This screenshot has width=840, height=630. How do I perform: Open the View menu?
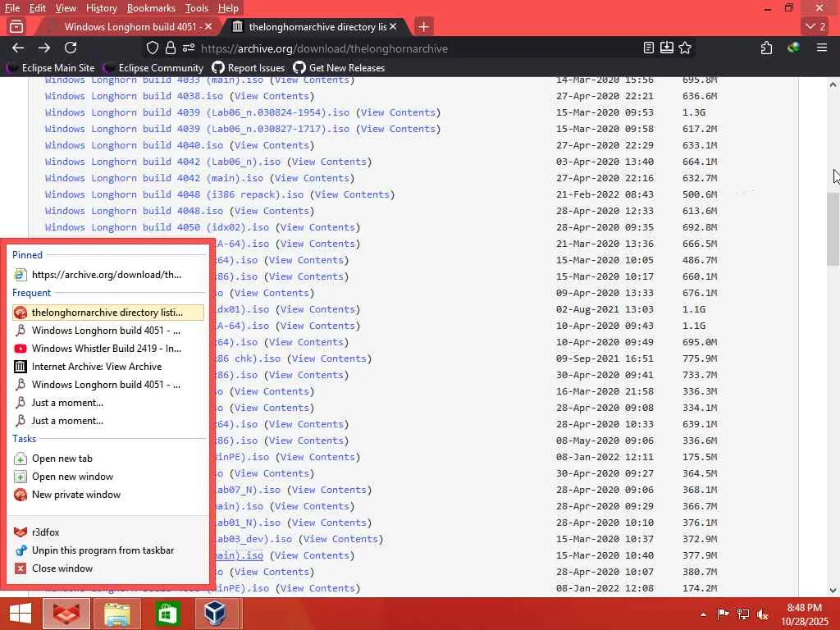[x=66, y=8]
